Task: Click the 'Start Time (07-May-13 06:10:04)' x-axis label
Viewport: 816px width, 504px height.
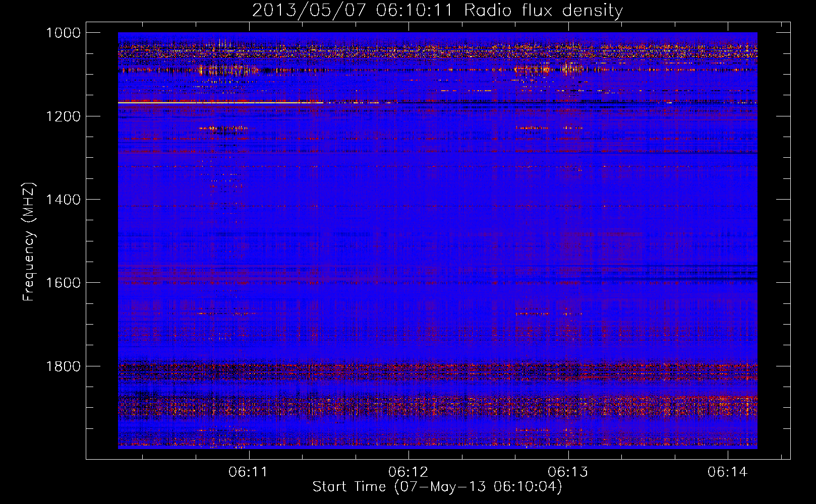Action: coord(437,487)
